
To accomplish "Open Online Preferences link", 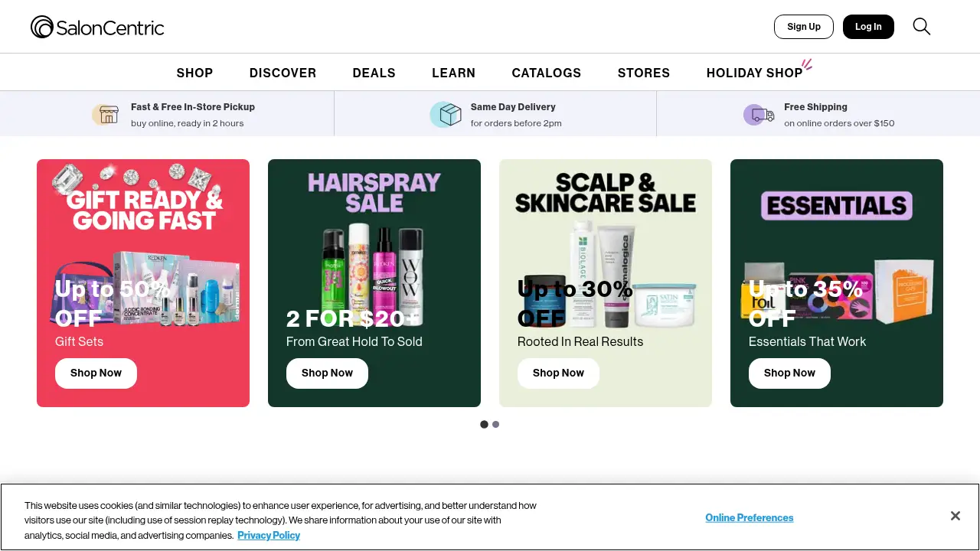I will pyautogui.click(x=750, y=518).
